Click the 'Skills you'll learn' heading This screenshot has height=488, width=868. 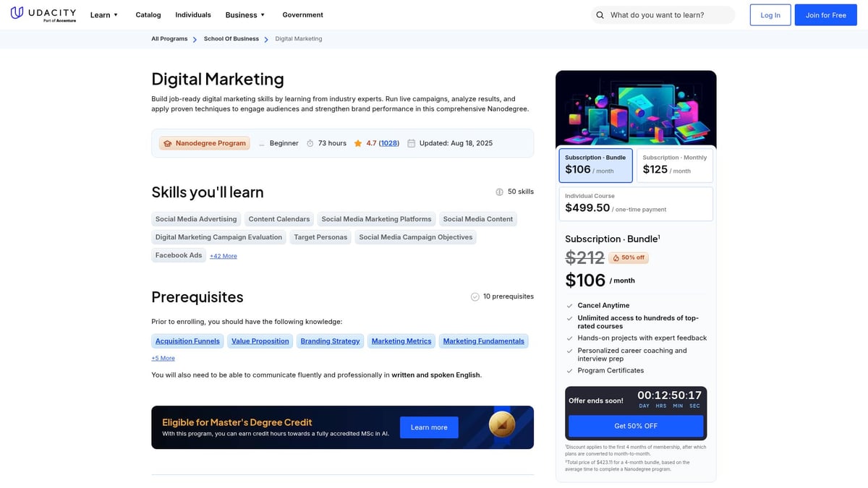(x=208, y=192)
